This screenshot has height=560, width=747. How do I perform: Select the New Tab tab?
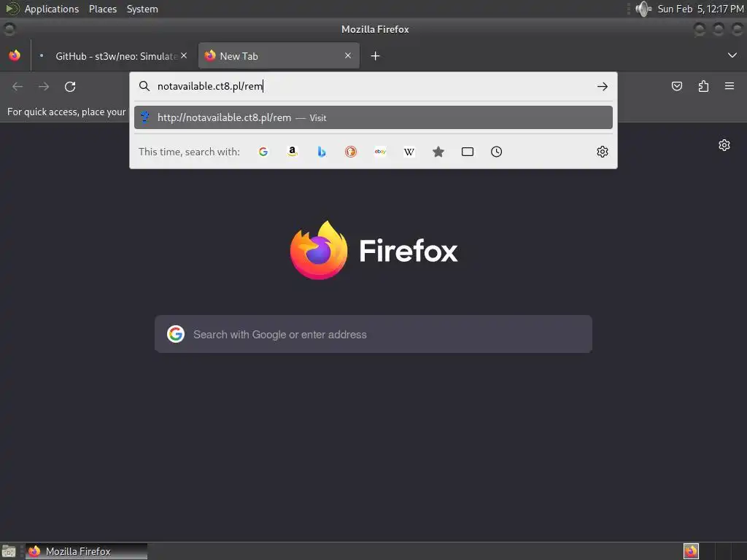[x=279, y=56]
